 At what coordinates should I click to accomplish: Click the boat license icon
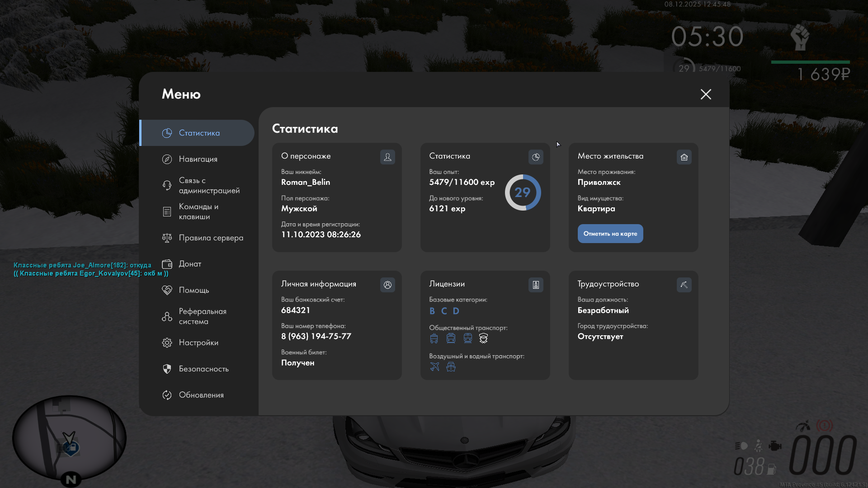click(x=451, y=366)
